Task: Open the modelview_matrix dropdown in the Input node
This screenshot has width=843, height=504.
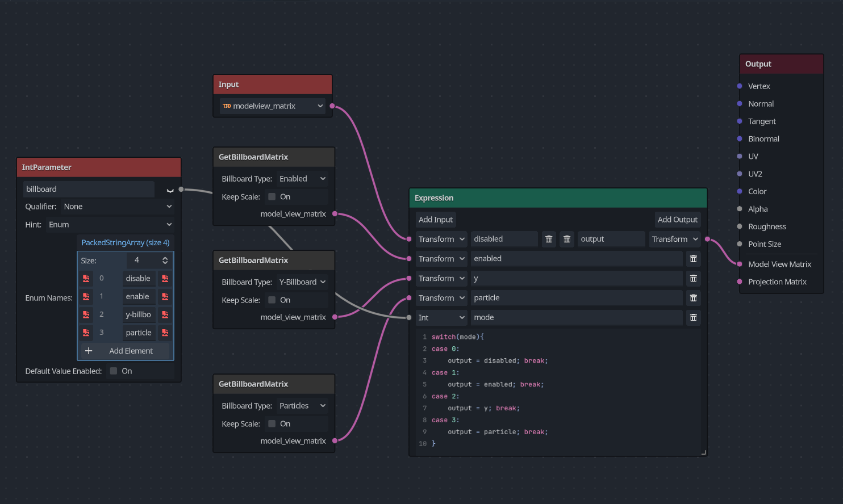Action: tap(273, 106)
